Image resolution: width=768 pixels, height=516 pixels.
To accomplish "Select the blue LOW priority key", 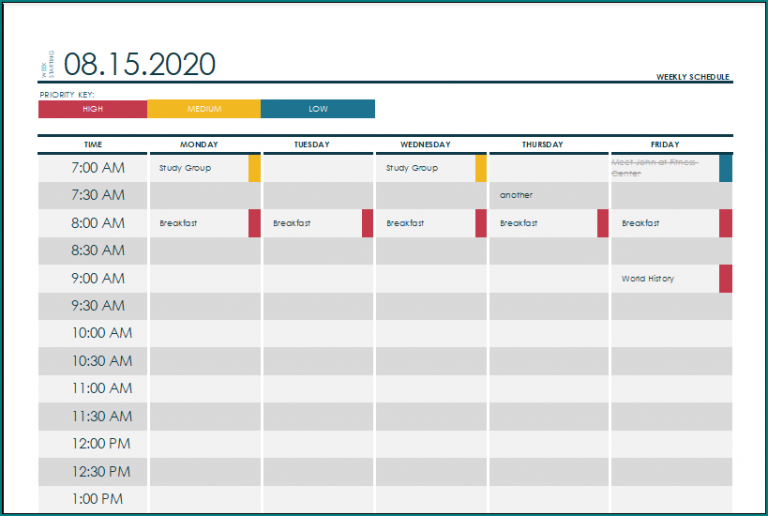I will tap(317, 109).
